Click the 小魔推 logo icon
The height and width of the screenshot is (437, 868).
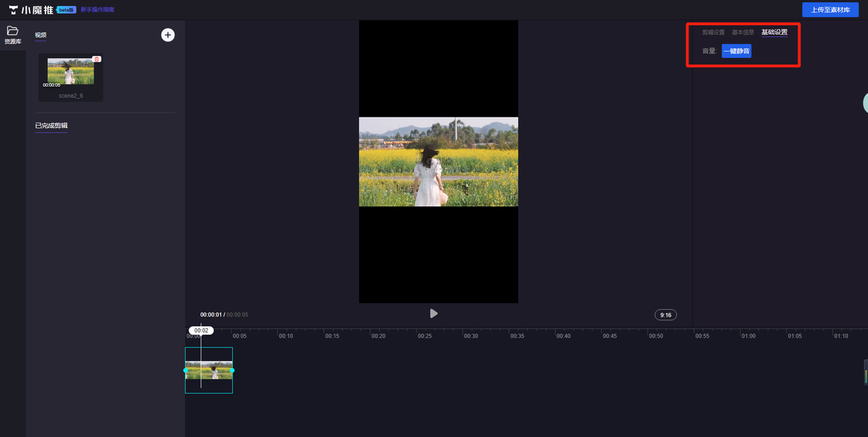point(14,10)
